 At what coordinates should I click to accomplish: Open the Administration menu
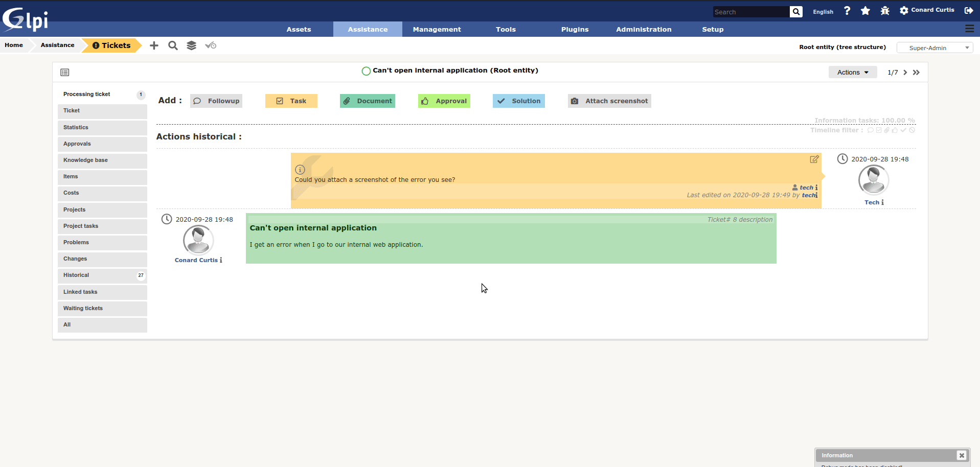tap(644, 30)
